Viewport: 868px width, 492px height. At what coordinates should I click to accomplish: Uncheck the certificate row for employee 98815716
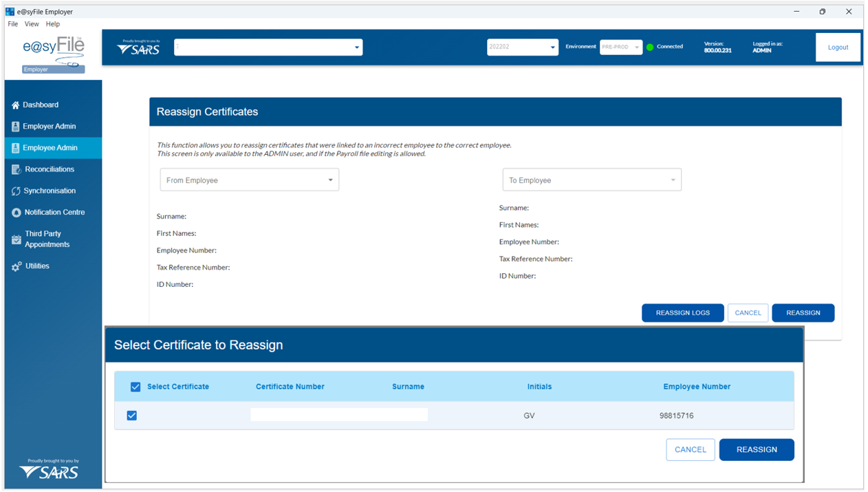pyautogui.click(x=132, y=416)
